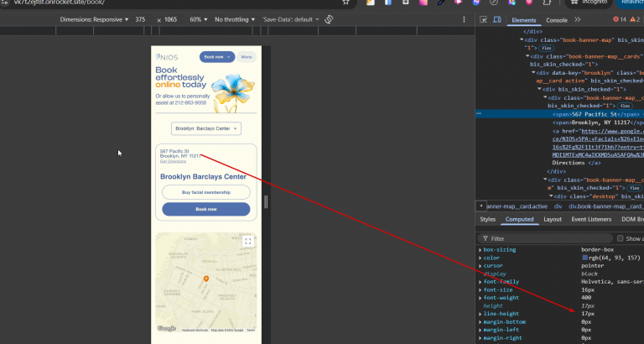
Task: Expand the font-size computed property
Action: tap(480, 290)
